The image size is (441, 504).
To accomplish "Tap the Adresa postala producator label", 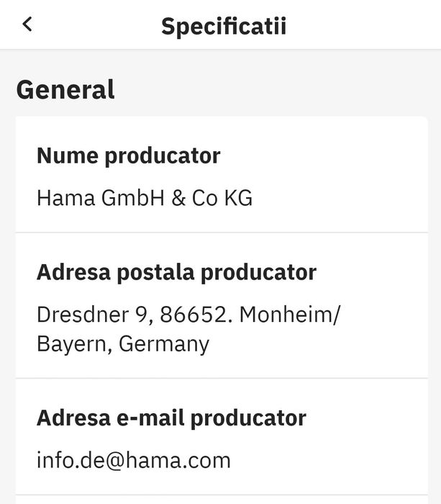I will tap(176, 273).
